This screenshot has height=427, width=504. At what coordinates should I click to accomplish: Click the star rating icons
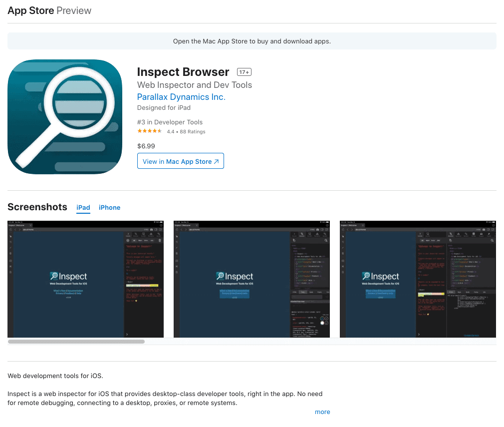(150, 131)
